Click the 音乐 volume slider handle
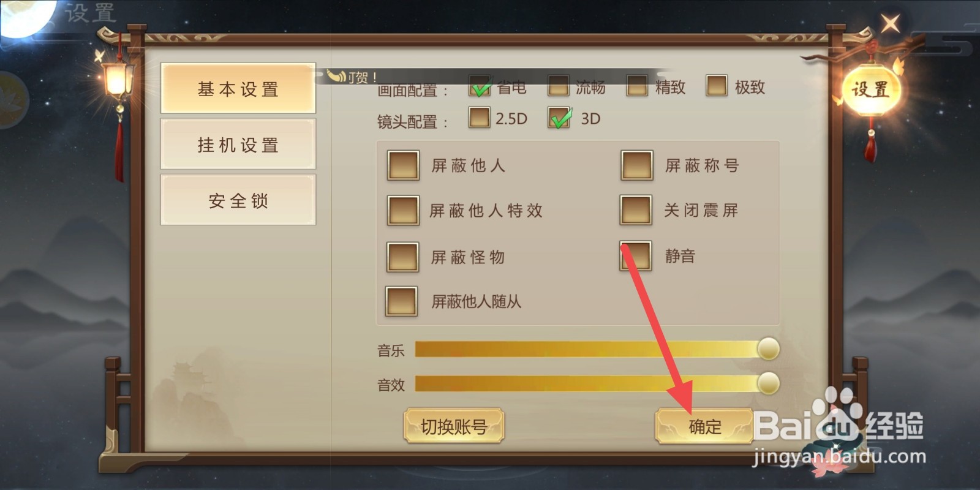Viewport: 980px width, 490px height. 768,349
